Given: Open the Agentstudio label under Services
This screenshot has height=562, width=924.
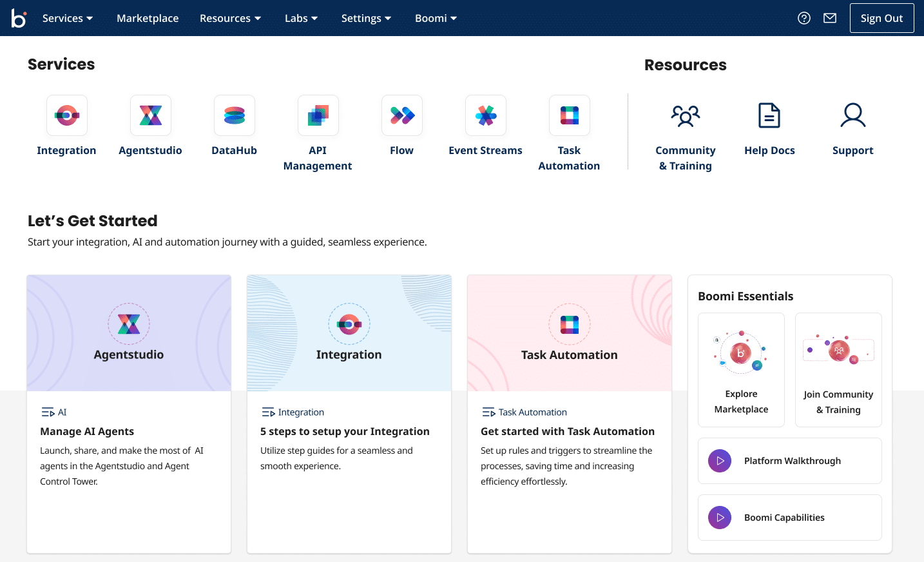Looking at the screenshot, I should click(150, 150).
